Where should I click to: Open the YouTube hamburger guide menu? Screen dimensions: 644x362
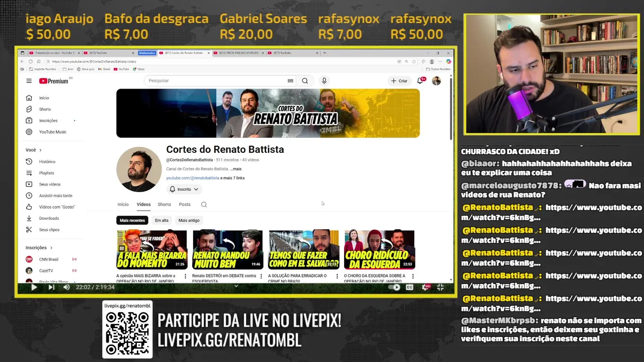coord(29,81)
